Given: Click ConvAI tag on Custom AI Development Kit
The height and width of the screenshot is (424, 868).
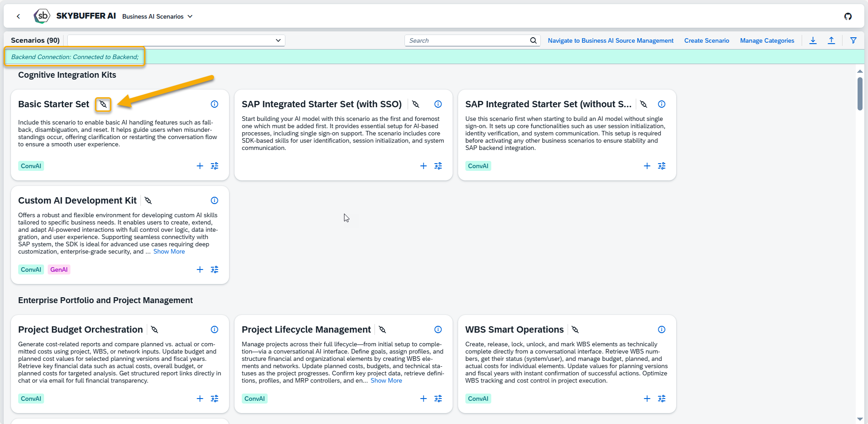Looking at the screenshot, I should [31, 269].
